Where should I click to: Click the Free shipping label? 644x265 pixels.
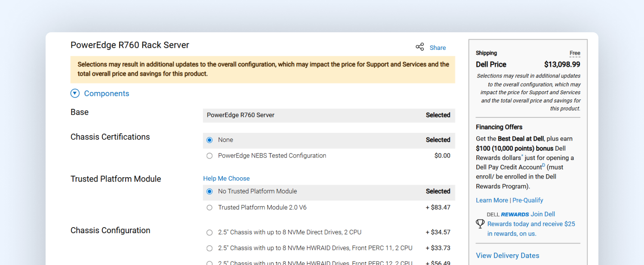[x=575, y=53]
